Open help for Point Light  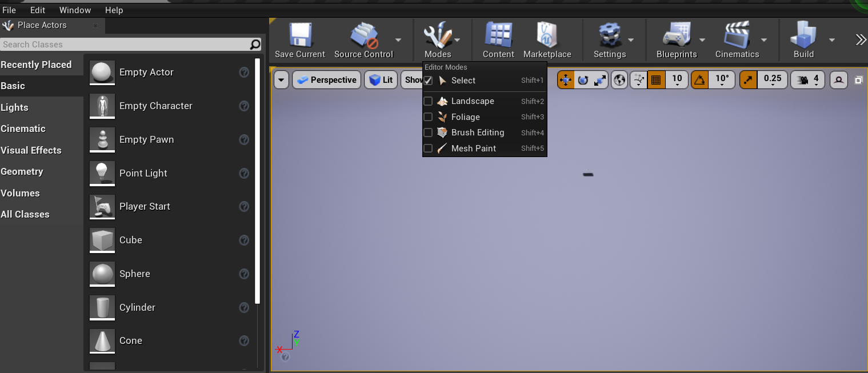pos(244,173)
